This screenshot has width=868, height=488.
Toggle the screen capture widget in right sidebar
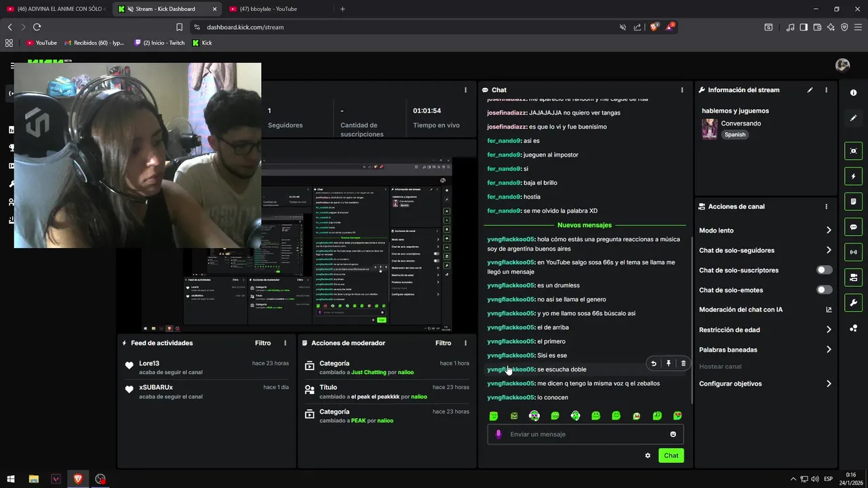click(x=853, y=151)
